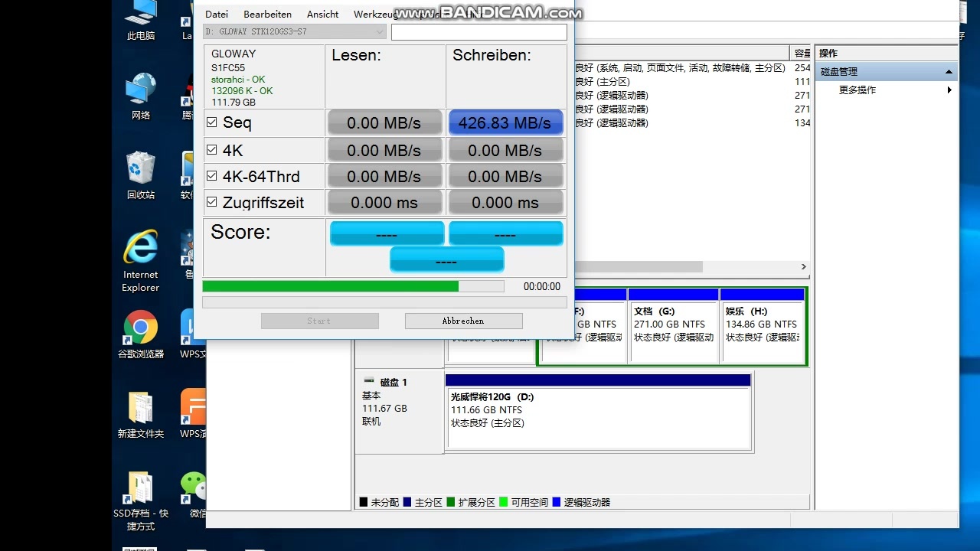Screen dimensions: 980x551
Task: Open the 回收站 recycle bin icon
Action: point(141,176)
